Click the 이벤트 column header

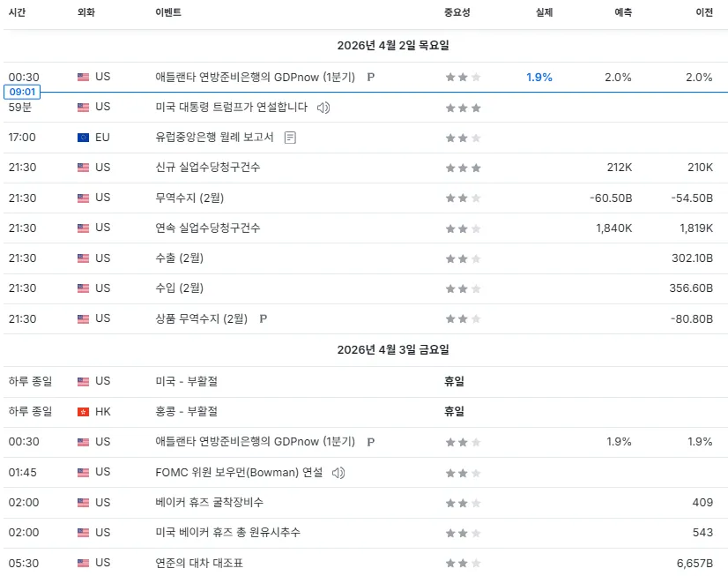[x=168, y=12]
